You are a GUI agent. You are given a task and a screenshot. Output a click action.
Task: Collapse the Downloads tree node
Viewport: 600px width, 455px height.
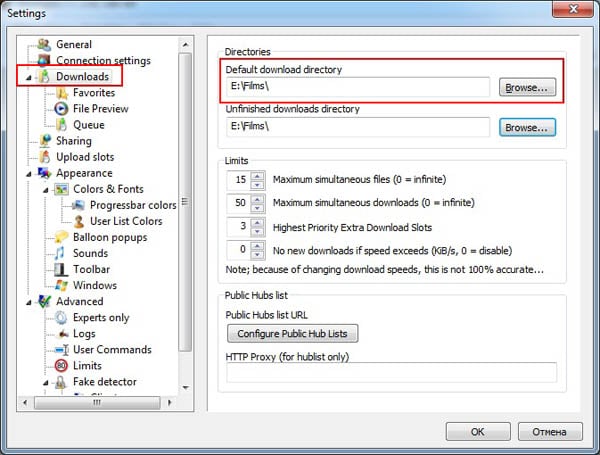pos(28,77)
